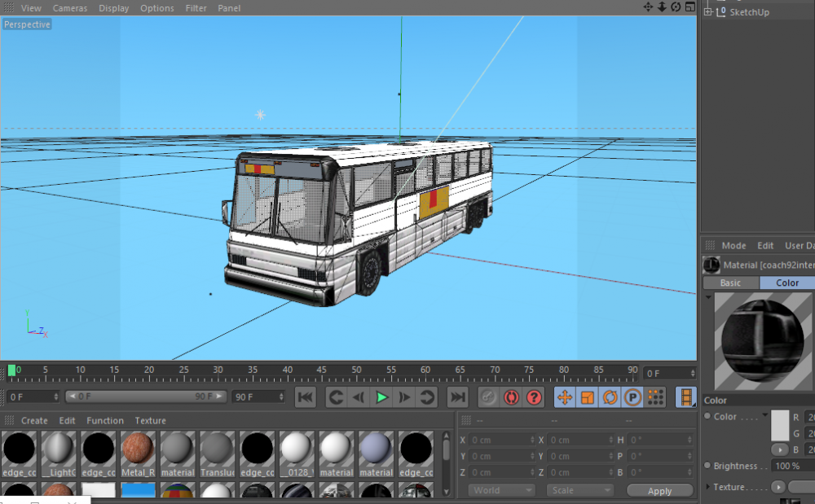The width and height of the screenshot is (815, 504).
Task: Toggle autokeying with the red question-mark icon
Action: [x=535, y=397]
